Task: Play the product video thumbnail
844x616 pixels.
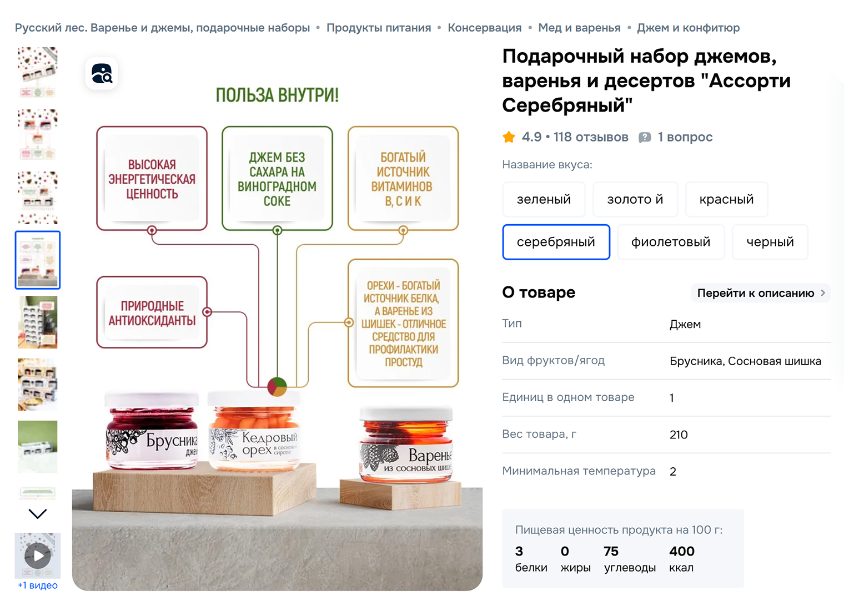Action: [x=38, y=556]
